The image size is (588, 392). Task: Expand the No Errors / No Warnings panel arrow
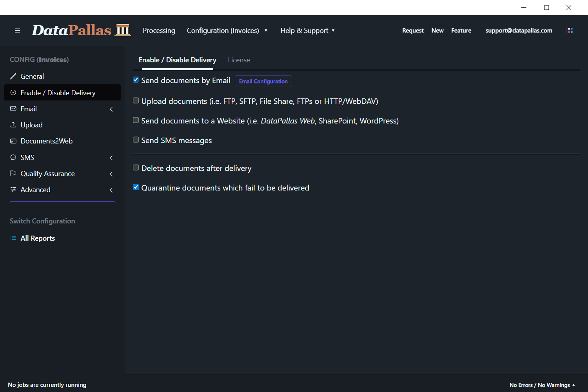click(573, 385)
